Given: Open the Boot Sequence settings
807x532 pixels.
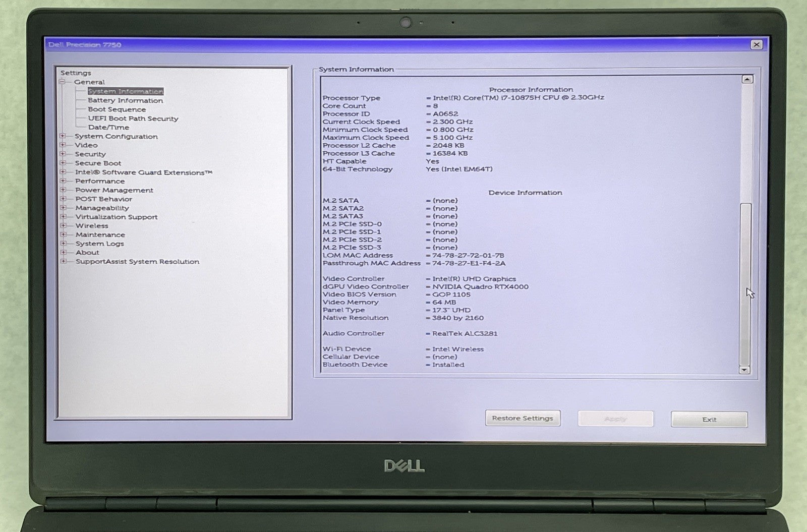Looking at the screenshot, I should coord(117,109).
